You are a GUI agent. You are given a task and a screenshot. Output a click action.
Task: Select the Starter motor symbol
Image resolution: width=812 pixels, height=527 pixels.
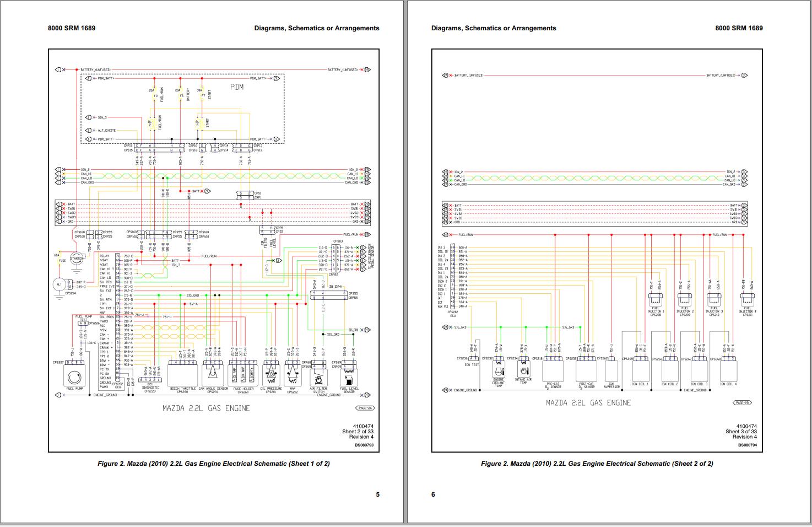[77, 259]
